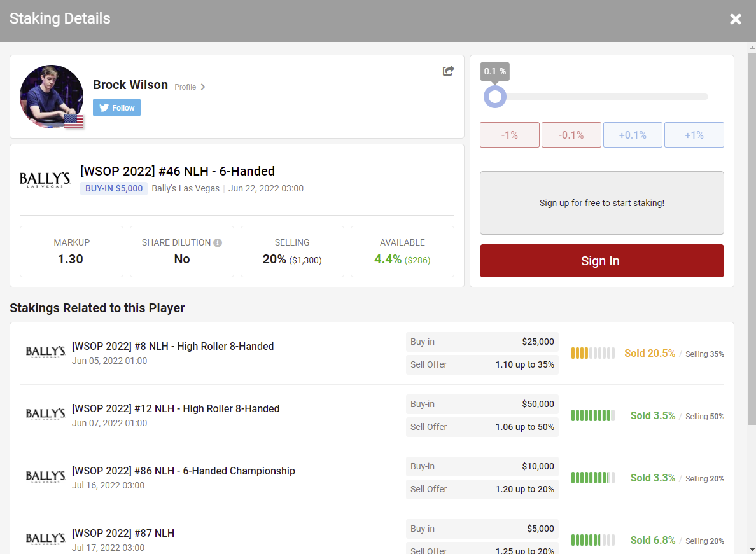Click the Sold 20.5% progress bar
The image size is (756, 554).
coord(593,353)
